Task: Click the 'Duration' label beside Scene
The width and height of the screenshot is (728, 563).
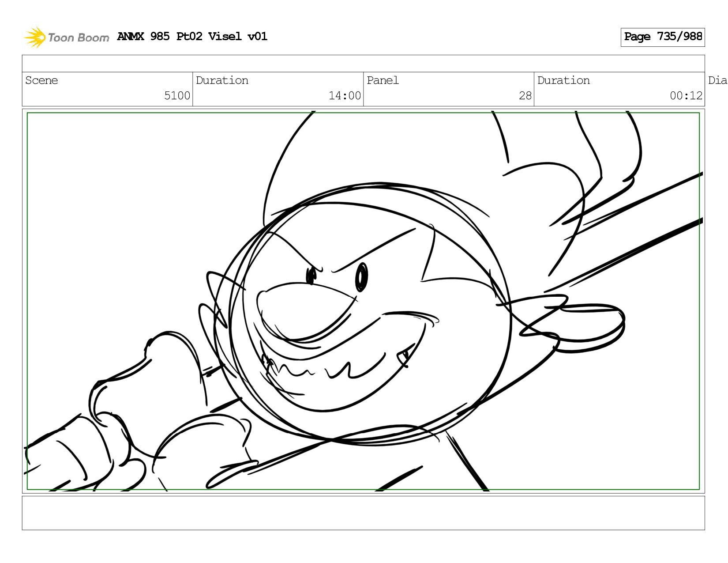Action: 222,80
